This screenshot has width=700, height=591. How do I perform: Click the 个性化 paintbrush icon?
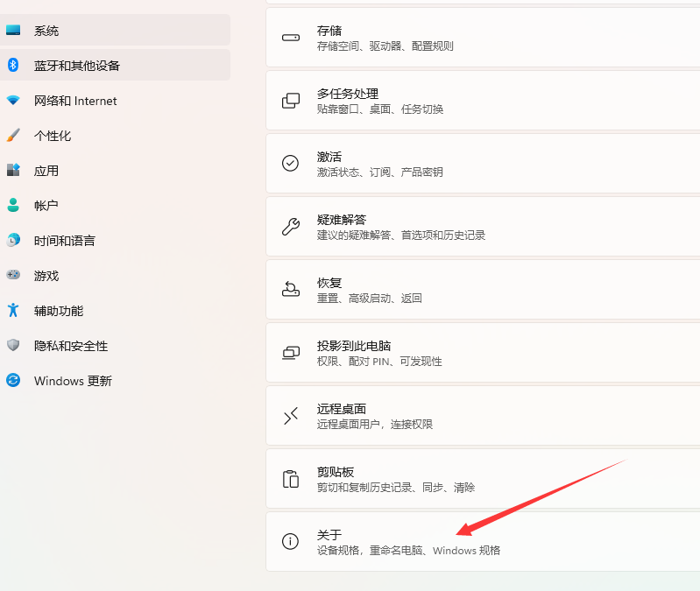pyautogui.click(x=13, y=135)
